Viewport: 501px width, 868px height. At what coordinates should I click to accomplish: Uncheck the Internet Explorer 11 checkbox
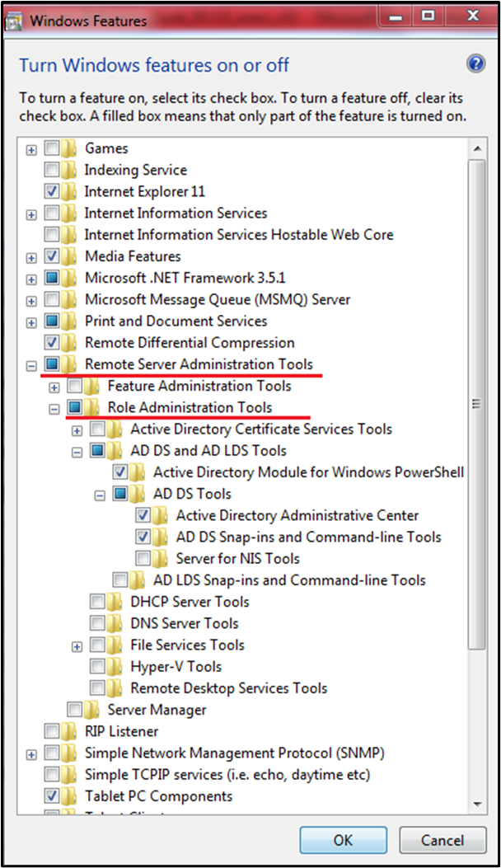point(52,192)
